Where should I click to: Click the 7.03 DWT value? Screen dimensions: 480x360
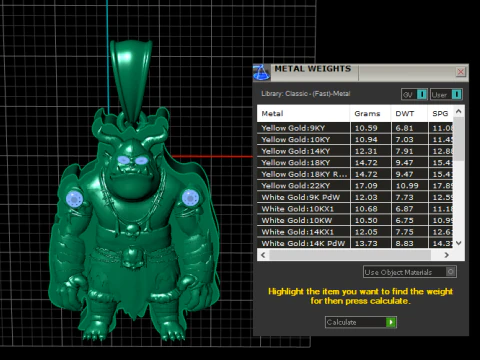404,139
